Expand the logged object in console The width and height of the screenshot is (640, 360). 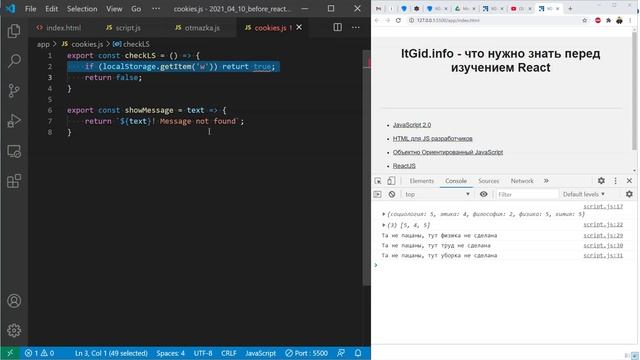pos(384,214)
